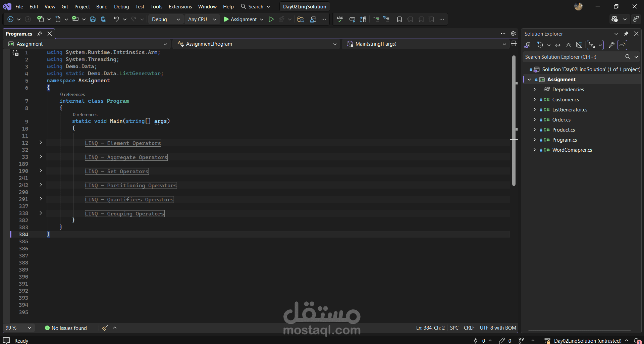Open the GitHub Copilot status icon

(x=614, y=19)
